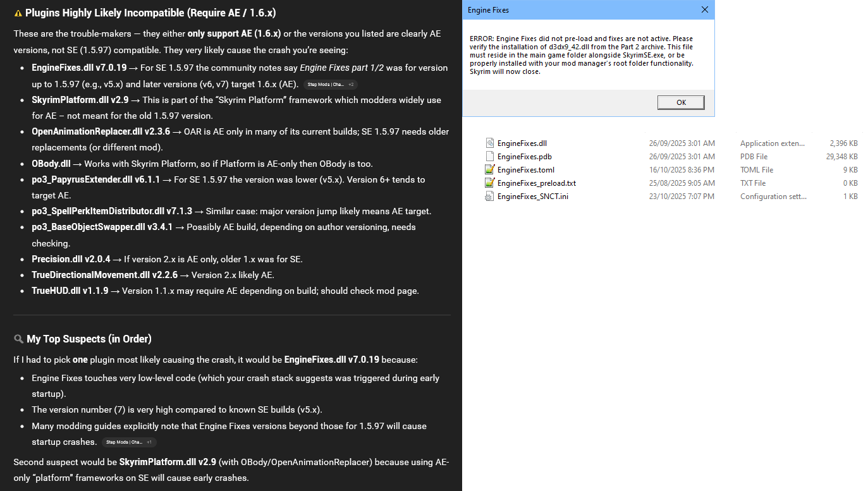The image size is (868, 491).
Task: Click the 29,348 KB size cell
Action: pos(842,157)
